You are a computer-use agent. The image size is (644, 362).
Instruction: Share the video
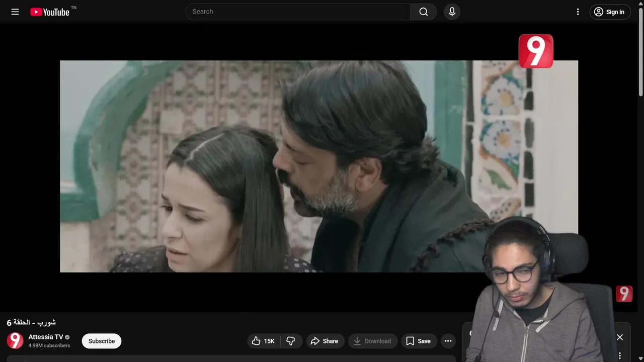[325, 341]
